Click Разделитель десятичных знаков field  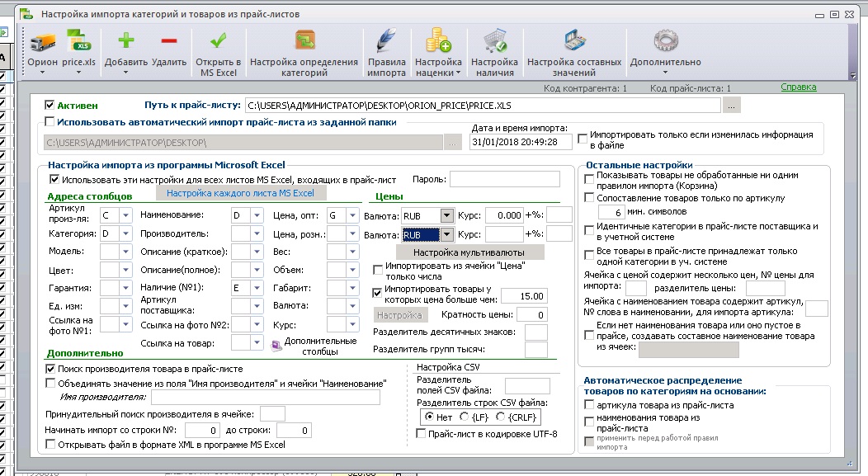[535, 332]
